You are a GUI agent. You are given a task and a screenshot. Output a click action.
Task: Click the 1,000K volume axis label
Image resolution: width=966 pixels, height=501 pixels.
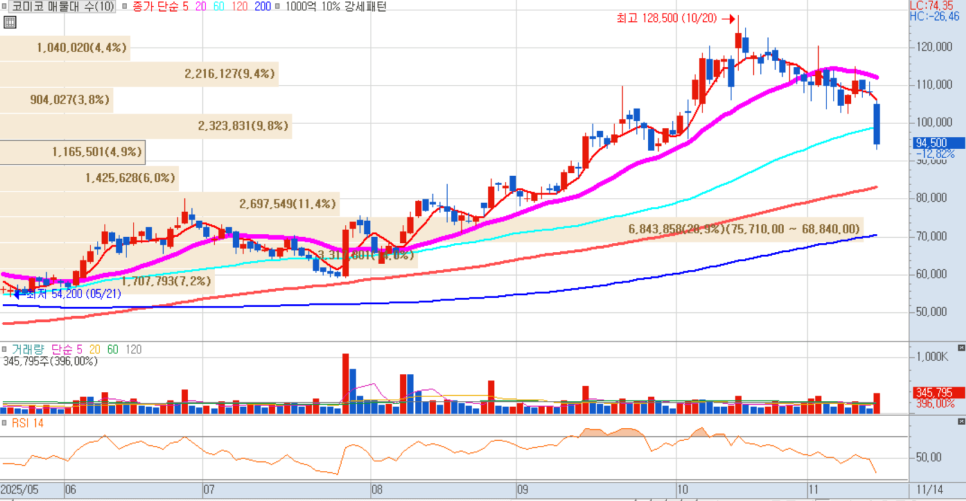tap(932, 357)
